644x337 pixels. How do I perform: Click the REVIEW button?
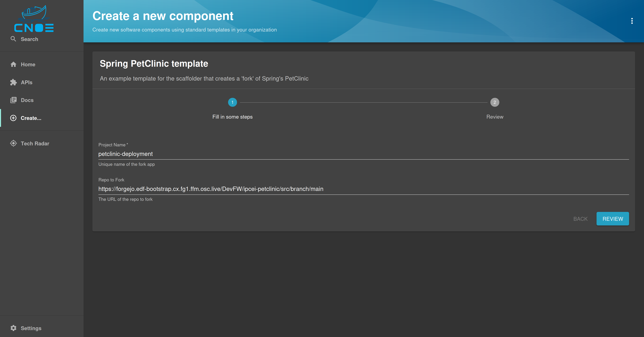pyautogui.click(x=612, y=219)
